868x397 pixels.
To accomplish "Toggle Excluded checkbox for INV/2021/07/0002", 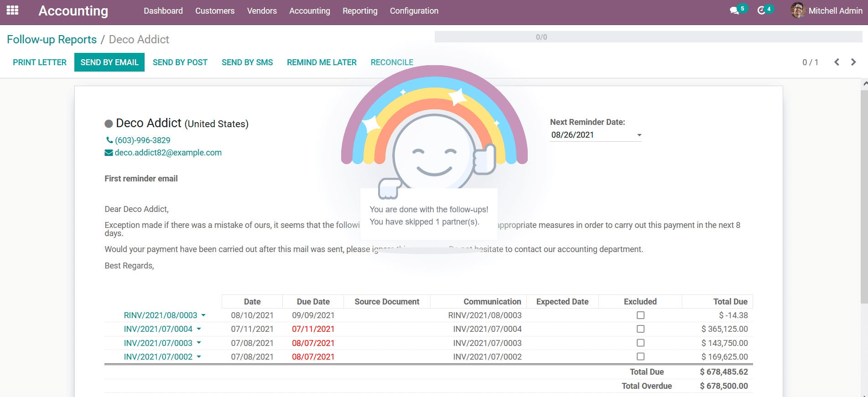I will (x=640, y=356).
